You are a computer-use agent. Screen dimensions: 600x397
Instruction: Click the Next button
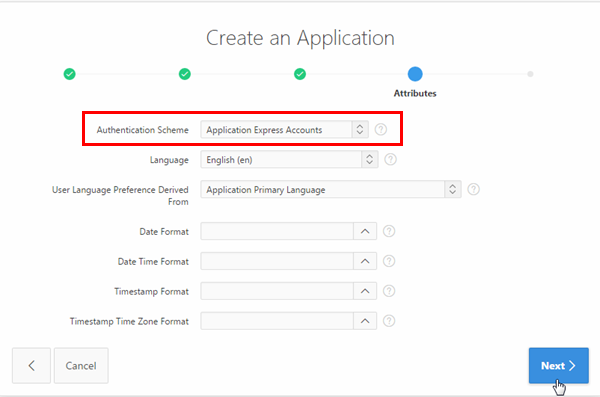click(x=559, y=366)
